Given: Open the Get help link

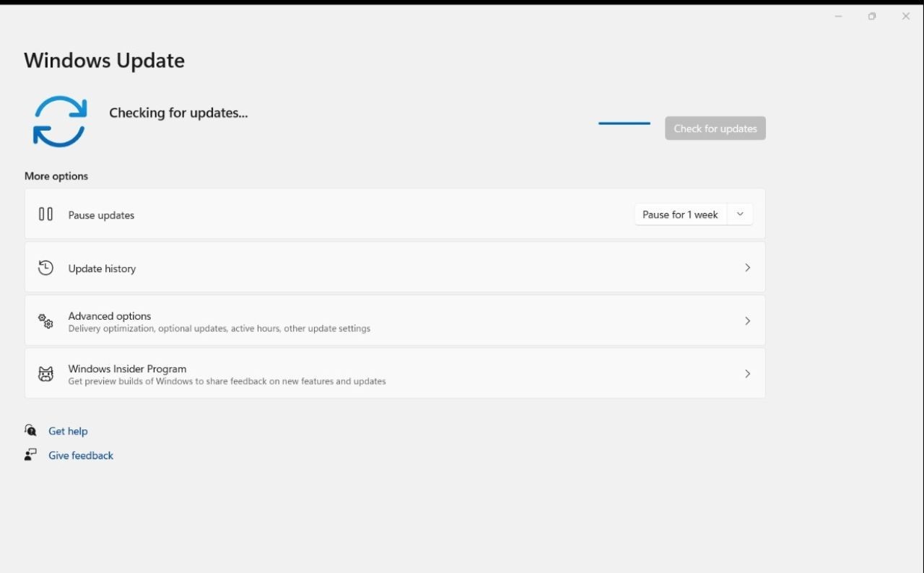Looking at the screenshot, I should coord(68,431).
